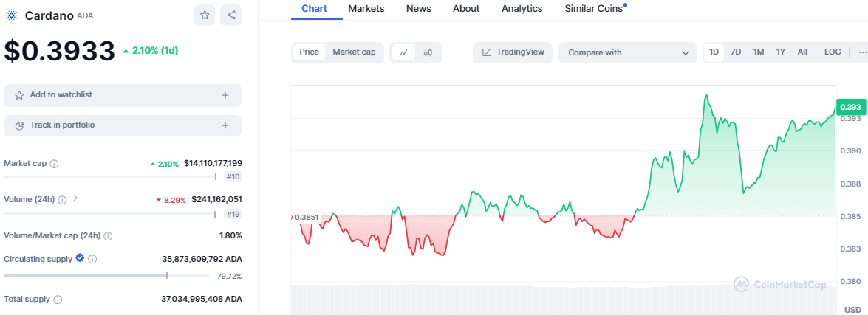
Task: Select the All time range
Action: tap(802, 52)
